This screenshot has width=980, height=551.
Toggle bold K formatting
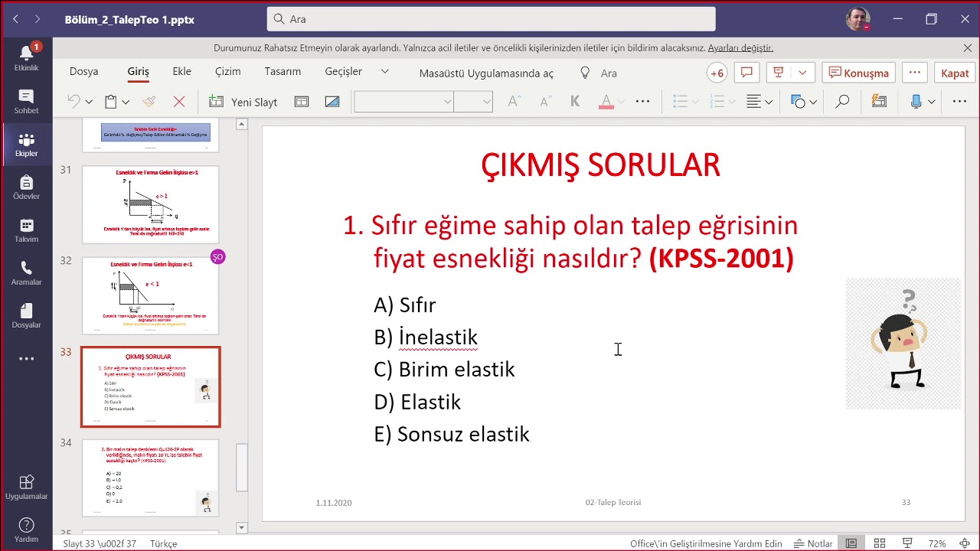576,101
